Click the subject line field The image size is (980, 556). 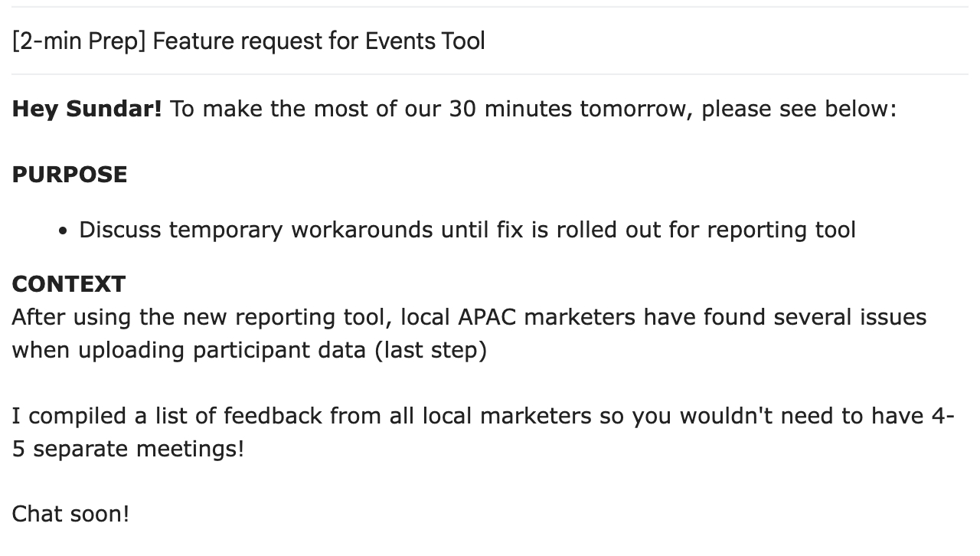coord(490,41)
